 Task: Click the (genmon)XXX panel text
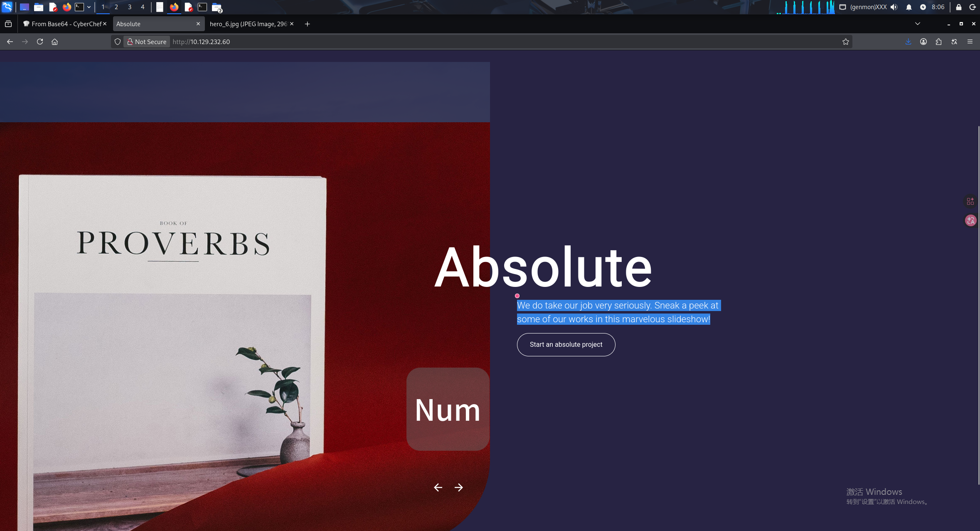click(869, 7)
